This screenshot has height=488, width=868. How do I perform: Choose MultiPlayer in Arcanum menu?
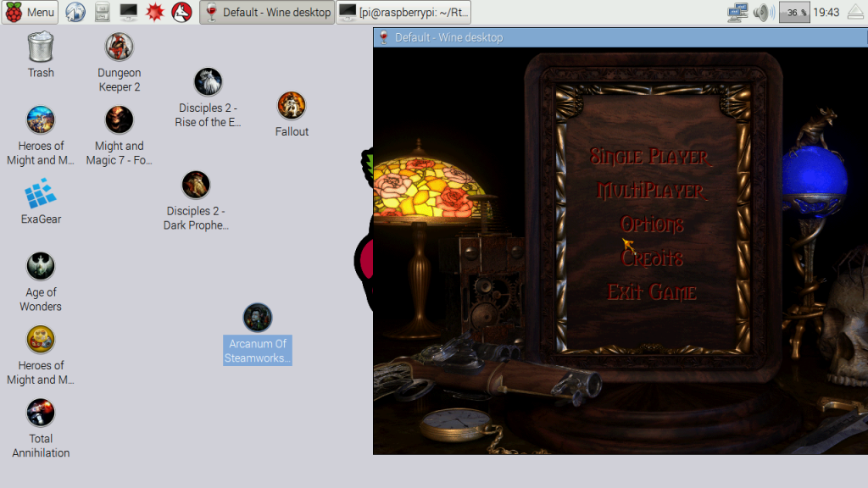tap(651, 191)
